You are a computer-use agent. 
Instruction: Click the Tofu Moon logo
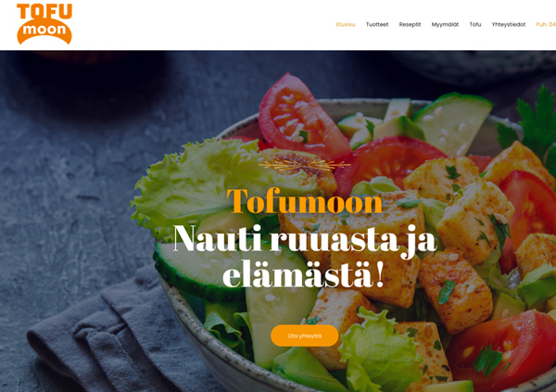click(44, 24)
